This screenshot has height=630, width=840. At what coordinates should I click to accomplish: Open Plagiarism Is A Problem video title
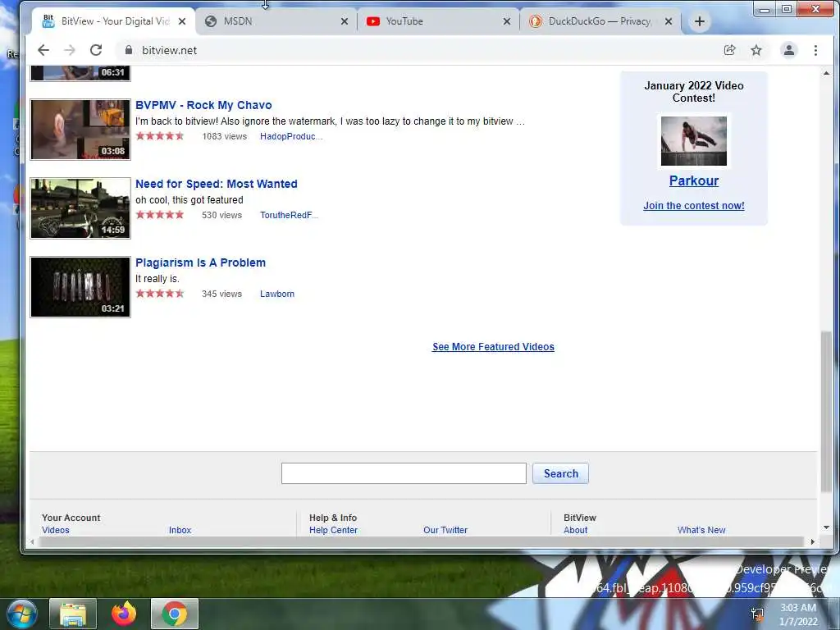pos(200,262)
